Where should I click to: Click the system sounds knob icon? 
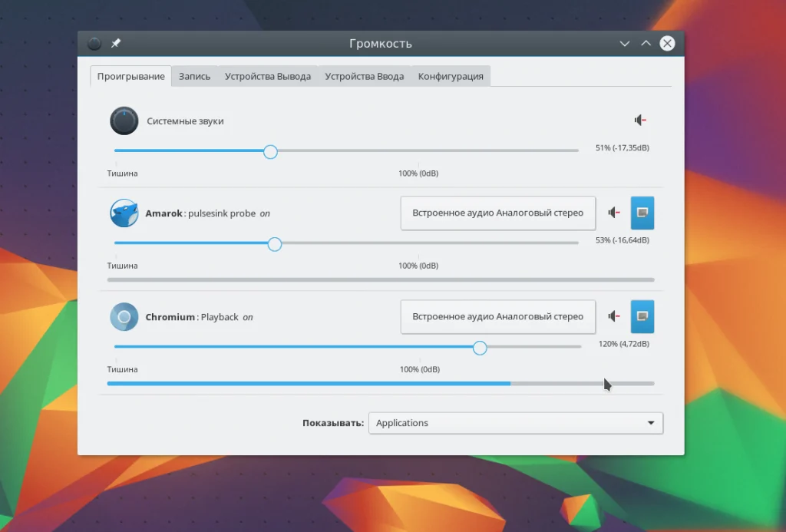[124, 121]
